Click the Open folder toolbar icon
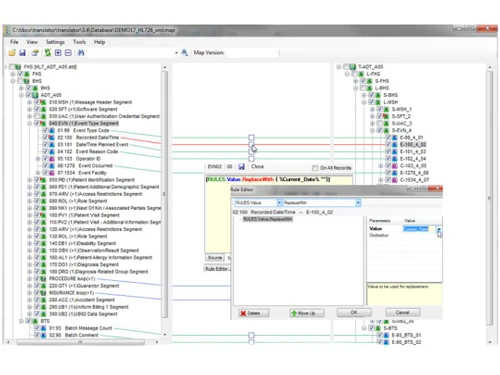 12,53
